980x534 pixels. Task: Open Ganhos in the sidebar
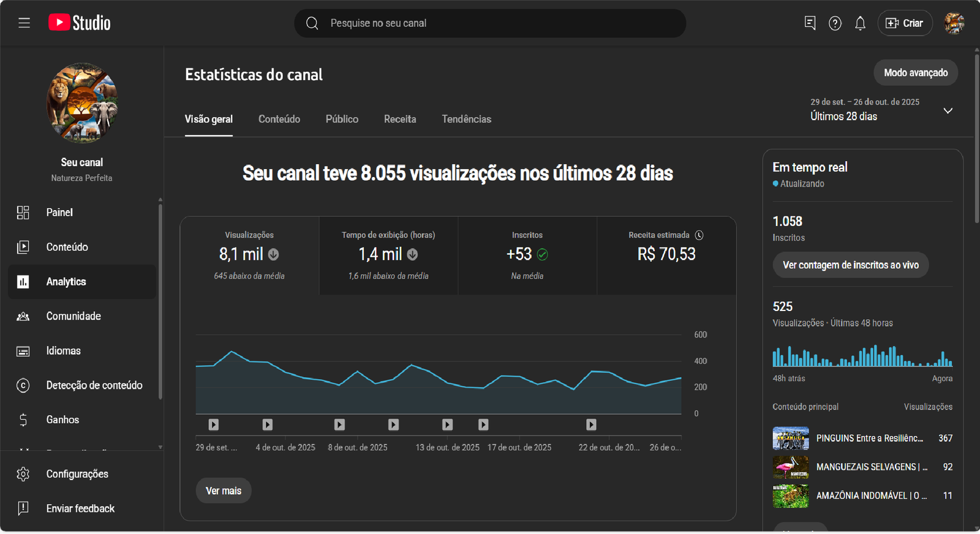(x=82, y=419)
